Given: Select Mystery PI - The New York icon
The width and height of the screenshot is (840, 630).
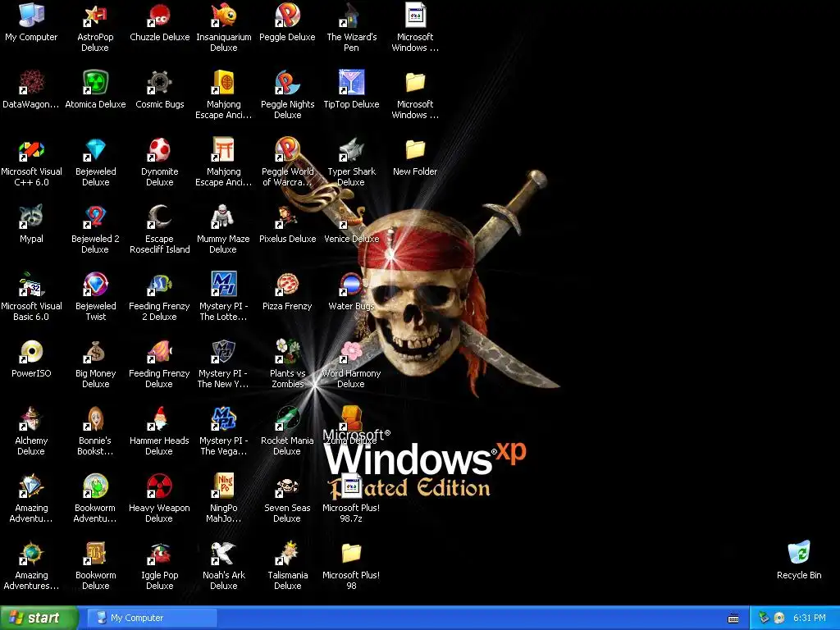Looking at the screenshot, I should [x=223, y=352].
